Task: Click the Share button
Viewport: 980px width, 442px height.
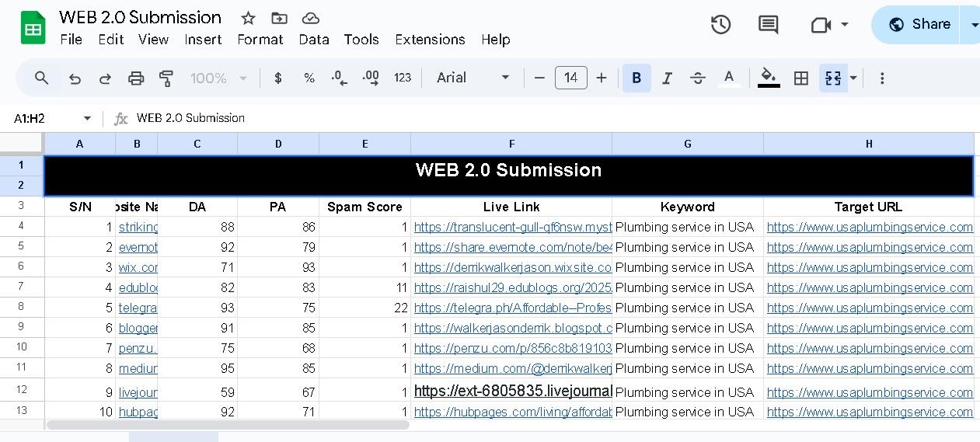Action: [919, 25]
